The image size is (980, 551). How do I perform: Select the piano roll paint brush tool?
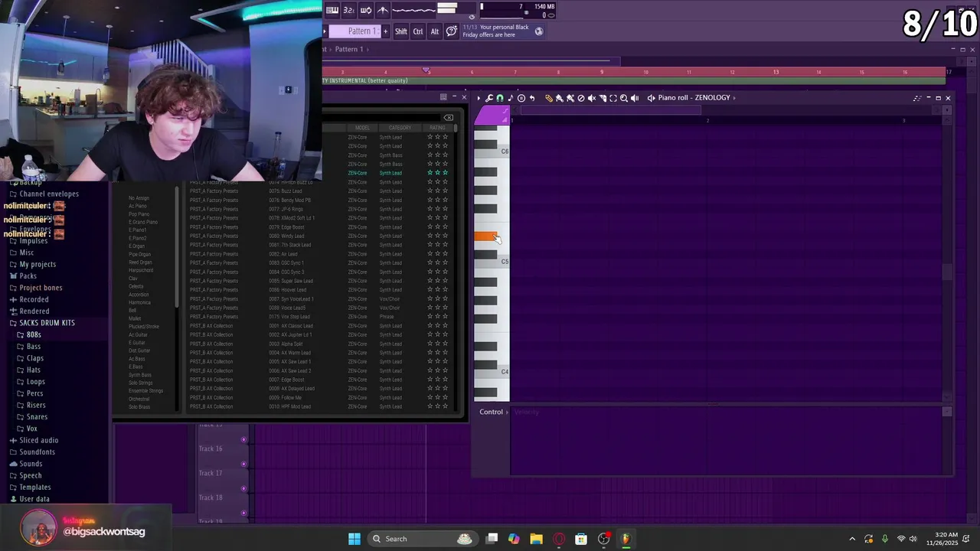pos(560,98)
